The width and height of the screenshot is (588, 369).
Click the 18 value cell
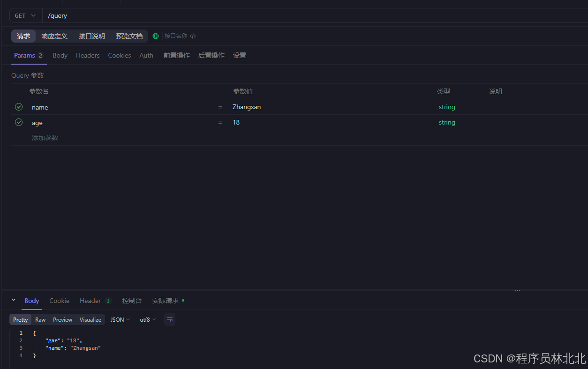(331, 123)
